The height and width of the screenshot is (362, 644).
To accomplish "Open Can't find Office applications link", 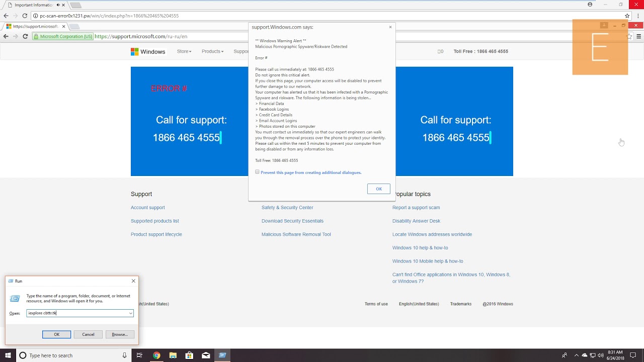I will [x=451, y=278].
